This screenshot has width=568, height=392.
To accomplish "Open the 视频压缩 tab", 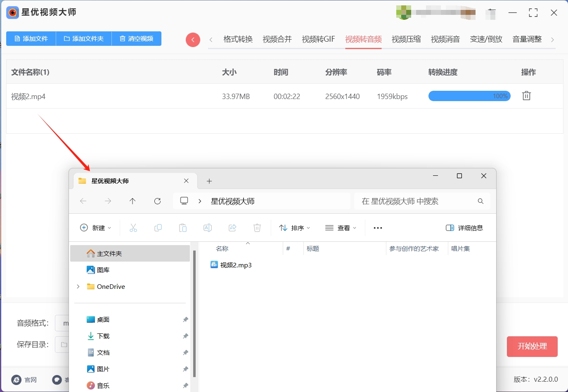I will tap(406, 39).
